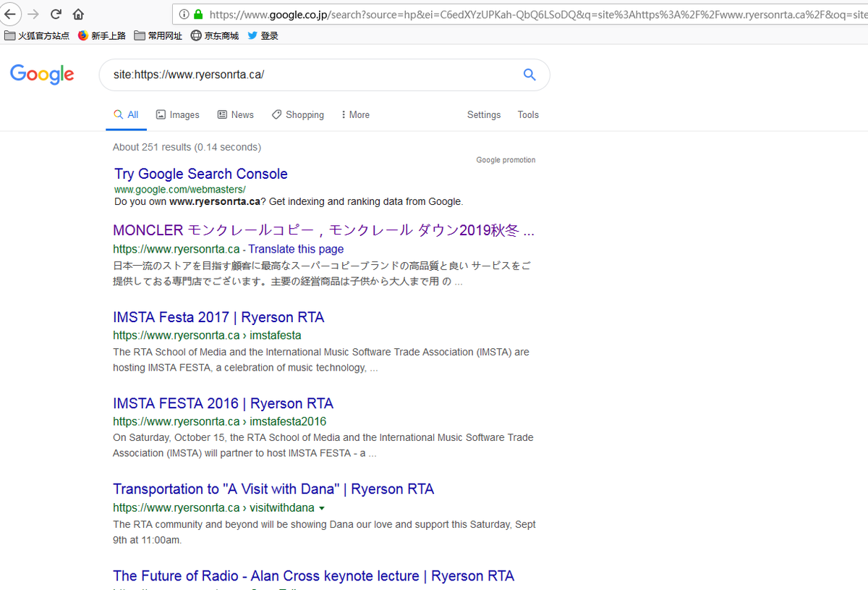Open the Try Google Search Console link
Viewport: 868px width, 590px height.
[201, 174]
